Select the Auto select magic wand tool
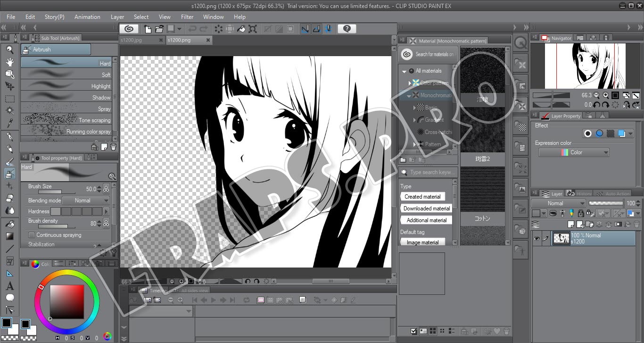Image resolution: width=644 pixels, height=343 pixels. [9, 111]
